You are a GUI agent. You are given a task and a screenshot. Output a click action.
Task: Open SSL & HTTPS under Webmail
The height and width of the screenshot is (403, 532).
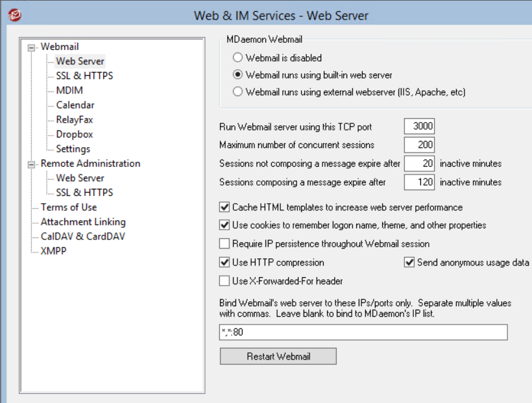[84, 76]
